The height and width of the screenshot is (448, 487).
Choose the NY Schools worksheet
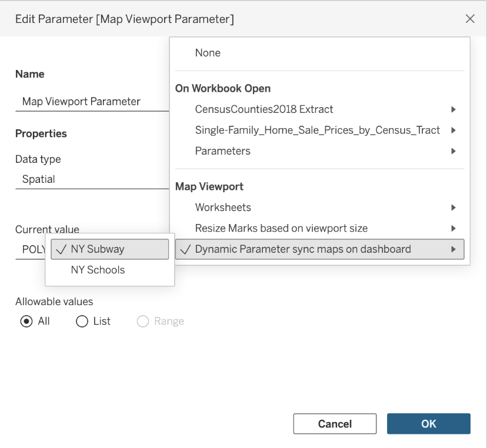(98, 270)
